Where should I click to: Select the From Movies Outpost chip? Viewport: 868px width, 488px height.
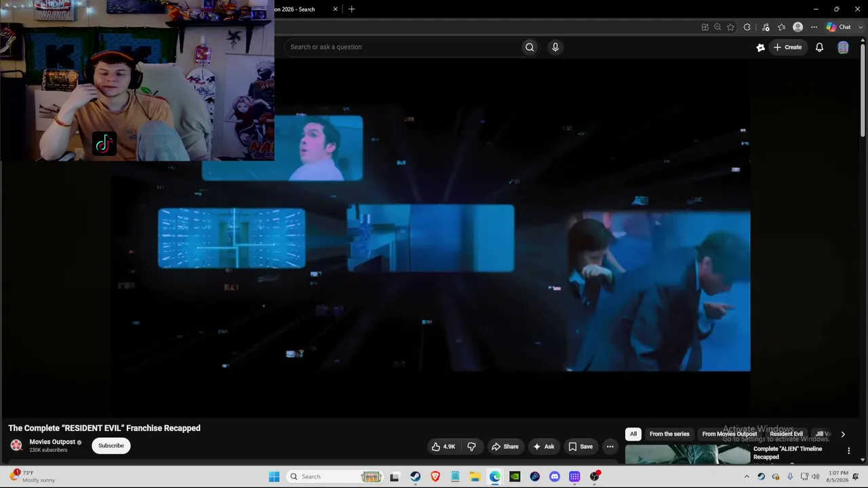pos(730,434)
